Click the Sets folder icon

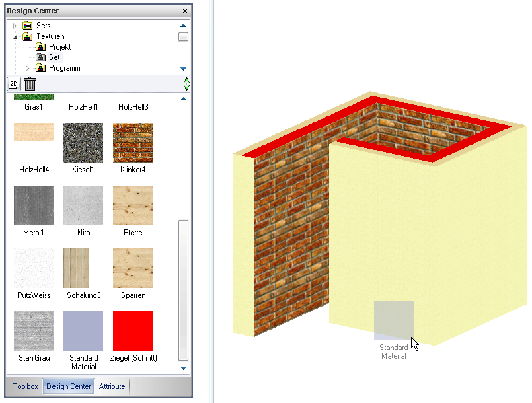[28, 26]
